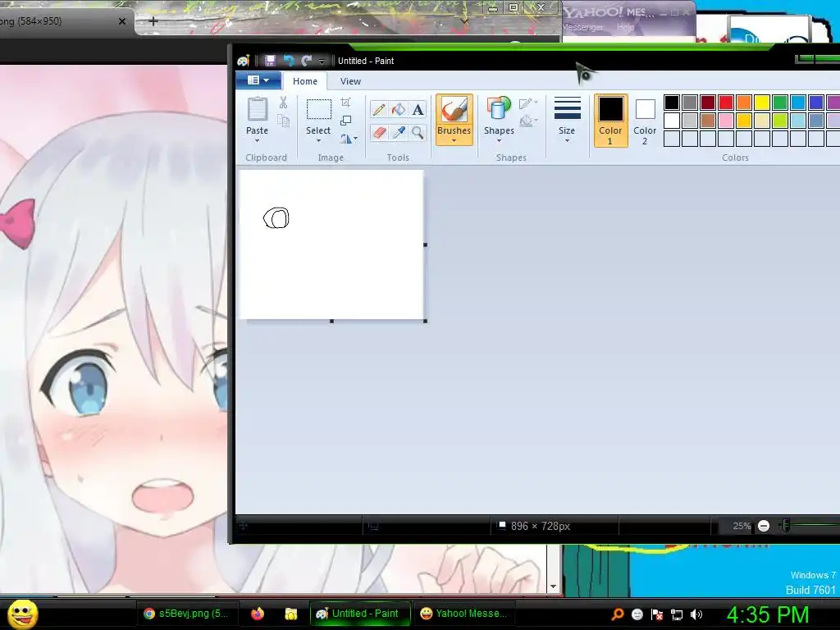Open the blue Paint file menu button
This screenshot has height=630, width=840.
pyautogui.click(x=258, y=80)
